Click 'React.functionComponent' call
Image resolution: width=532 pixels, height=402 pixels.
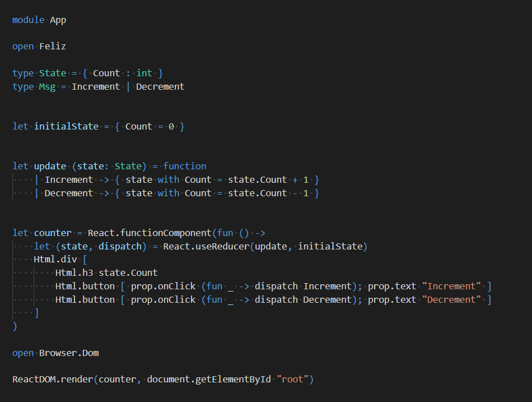(150, 233)
